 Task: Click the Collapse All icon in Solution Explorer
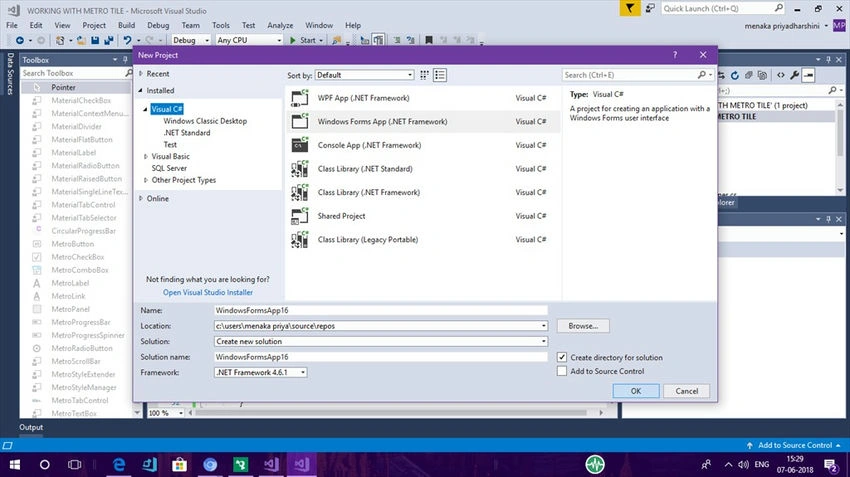point(749,75)
